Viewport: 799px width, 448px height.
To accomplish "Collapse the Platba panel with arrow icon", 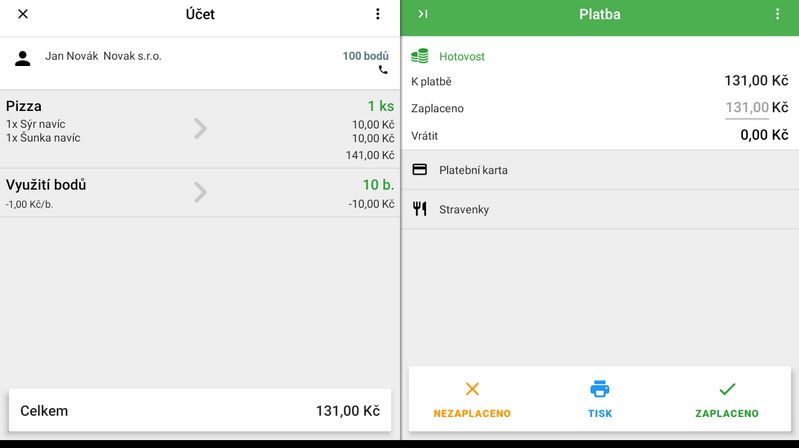I will pos(423,14).
